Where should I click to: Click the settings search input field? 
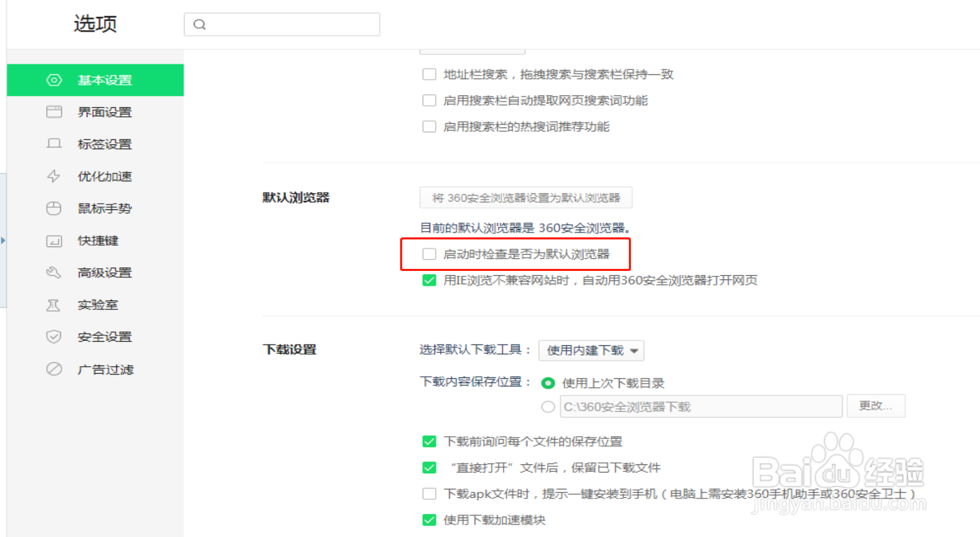pos(282,25)
